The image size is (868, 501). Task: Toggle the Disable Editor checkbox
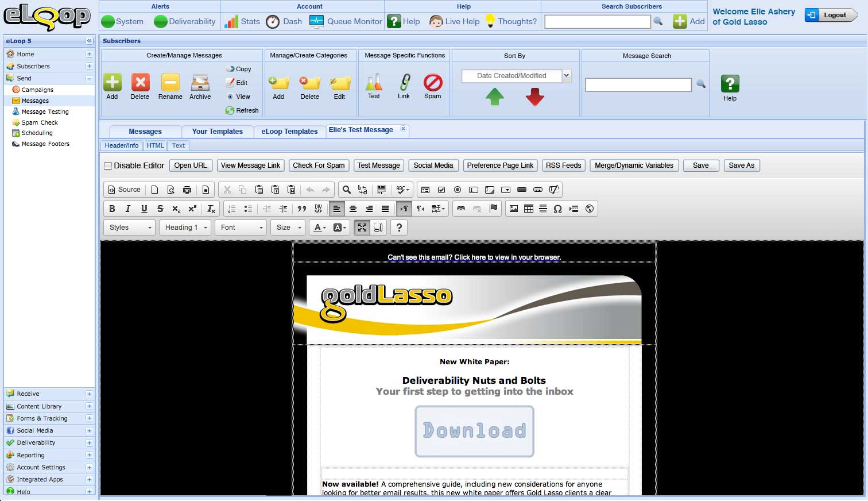(x=108, y=166)
